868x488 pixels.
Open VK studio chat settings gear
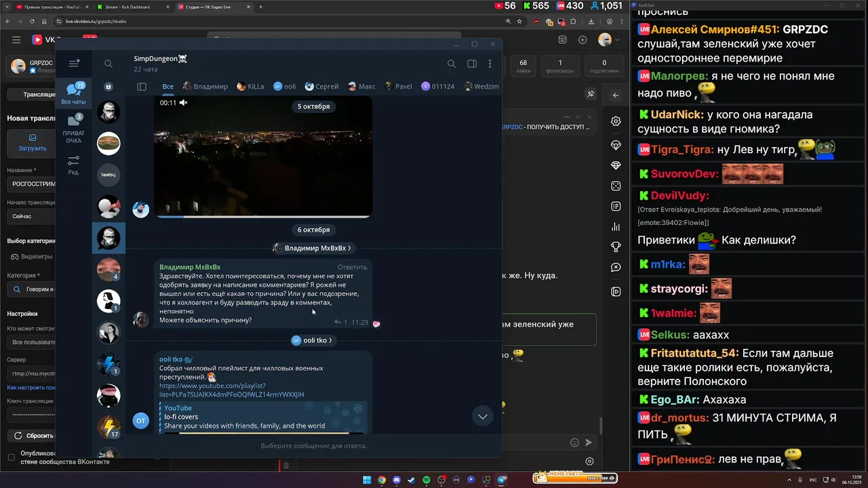coord(616,121)
